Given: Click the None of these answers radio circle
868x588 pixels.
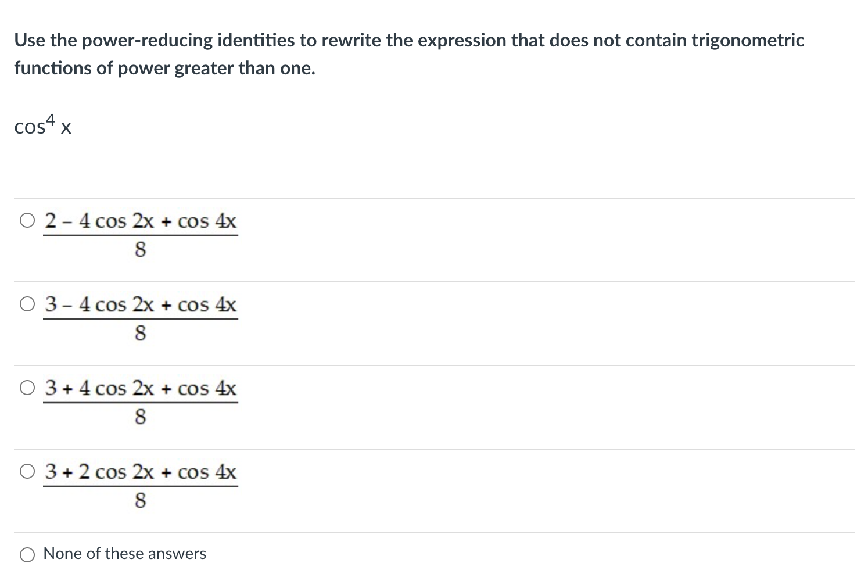Looking at the screenshot, I should coord(27,554).
